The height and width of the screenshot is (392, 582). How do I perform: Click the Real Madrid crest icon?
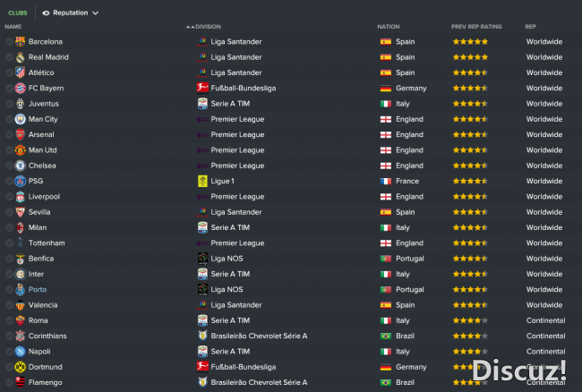click(x=20, y=57)
